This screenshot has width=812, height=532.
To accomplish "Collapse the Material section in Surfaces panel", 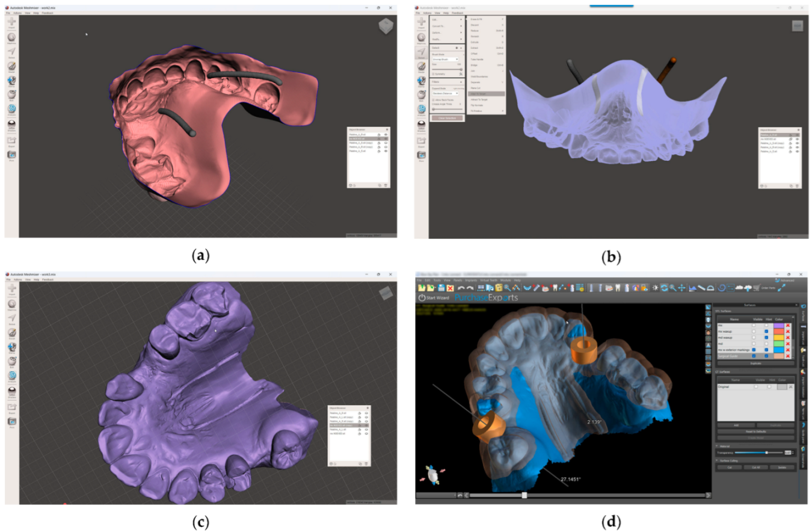I will click(x=717, y=445).
